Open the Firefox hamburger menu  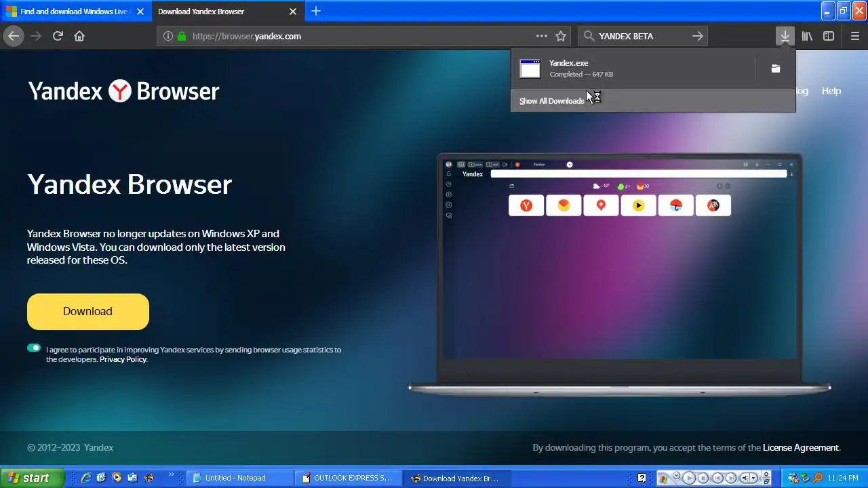click(x=854, y=36)
